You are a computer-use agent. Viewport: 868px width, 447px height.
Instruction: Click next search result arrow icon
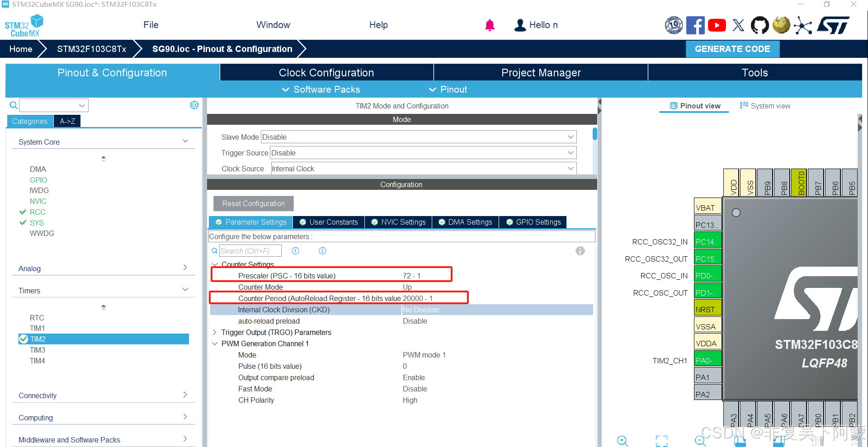tap(322, 251)
